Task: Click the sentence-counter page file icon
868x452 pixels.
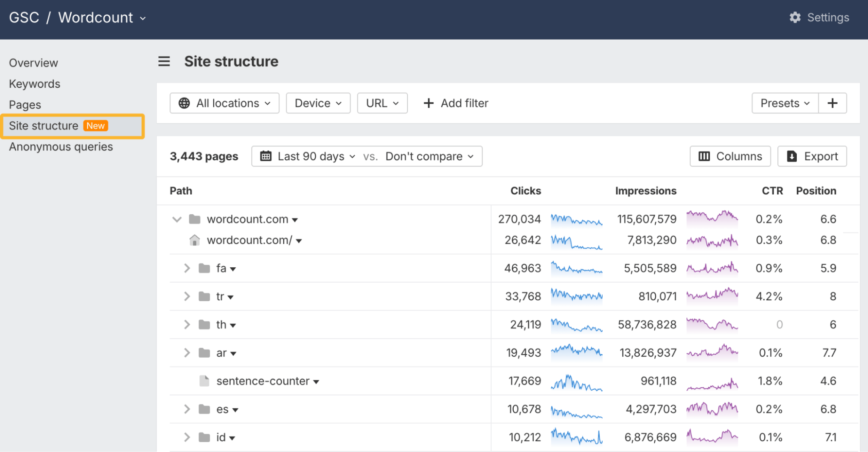Action: point(204,381)
